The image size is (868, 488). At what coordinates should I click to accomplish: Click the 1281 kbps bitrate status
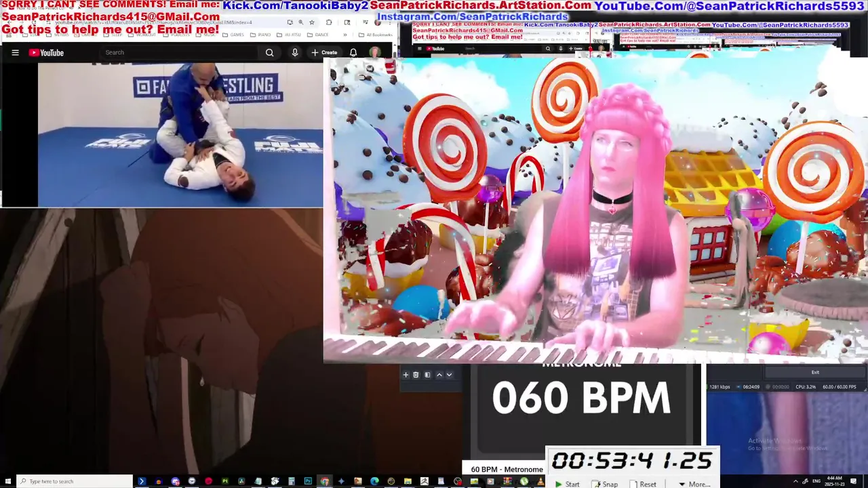pyautogui.click(x=719, y=387)
